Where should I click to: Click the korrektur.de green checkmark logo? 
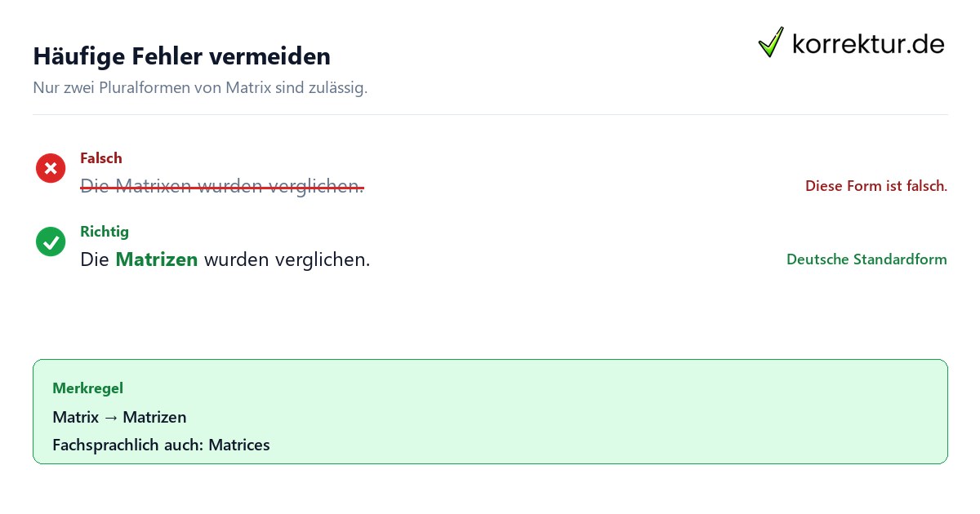click(x=771, y=42)
